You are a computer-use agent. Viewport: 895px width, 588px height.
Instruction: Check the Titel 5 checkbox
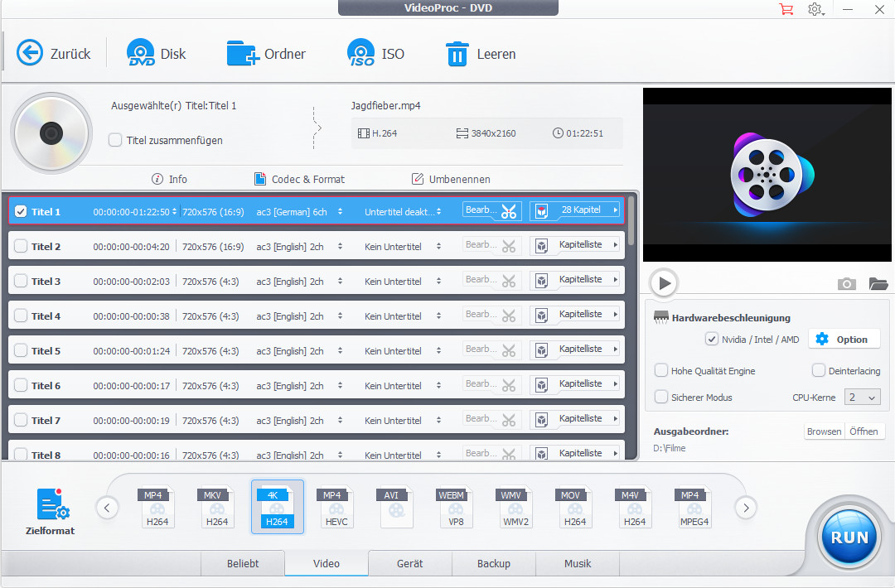click(x=21, y=350)
